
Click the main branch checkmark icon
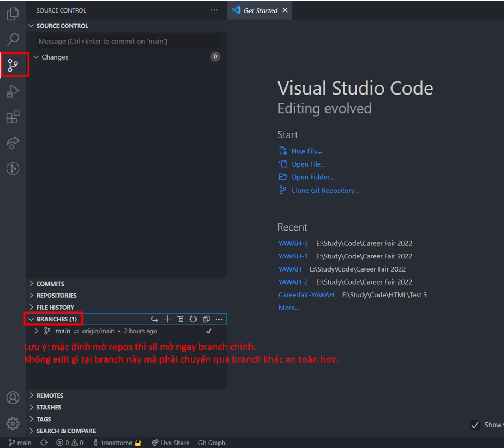pyautogui.click(x=209, y=331)
